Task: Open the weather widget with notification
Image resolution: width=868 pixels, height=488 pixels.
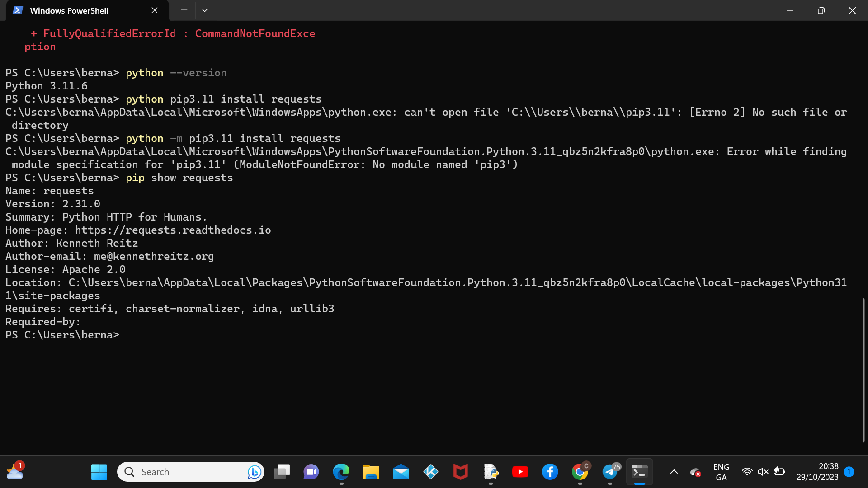Action: click(15, 472)
